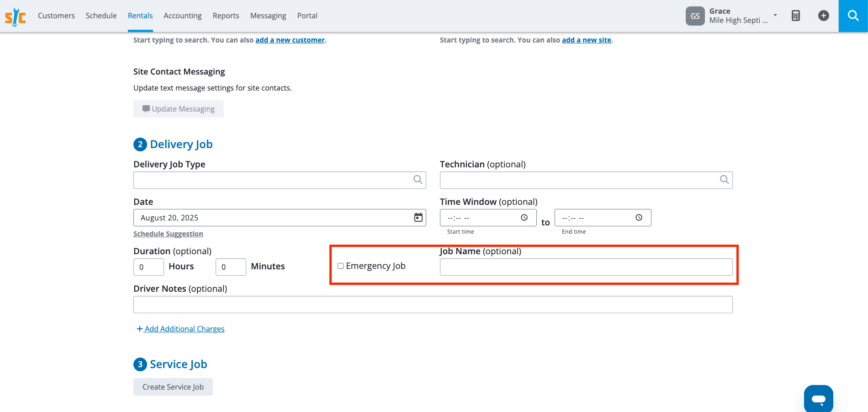The width and height of the screenshot is (868, 412).
Task: Click the Date field showing August 20, 2025
Action: click(x=280, y=218)
